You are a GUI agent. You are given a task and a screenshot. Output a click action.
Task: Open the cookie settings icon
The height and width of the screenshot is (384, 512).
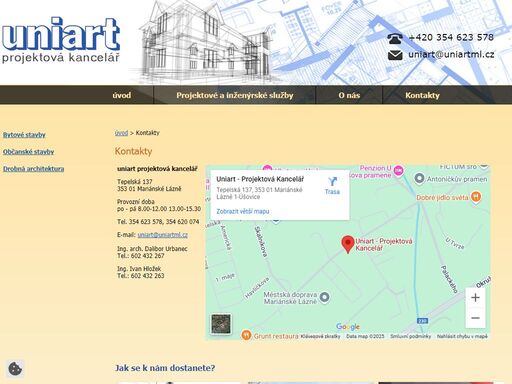click(x=15, y=369)
